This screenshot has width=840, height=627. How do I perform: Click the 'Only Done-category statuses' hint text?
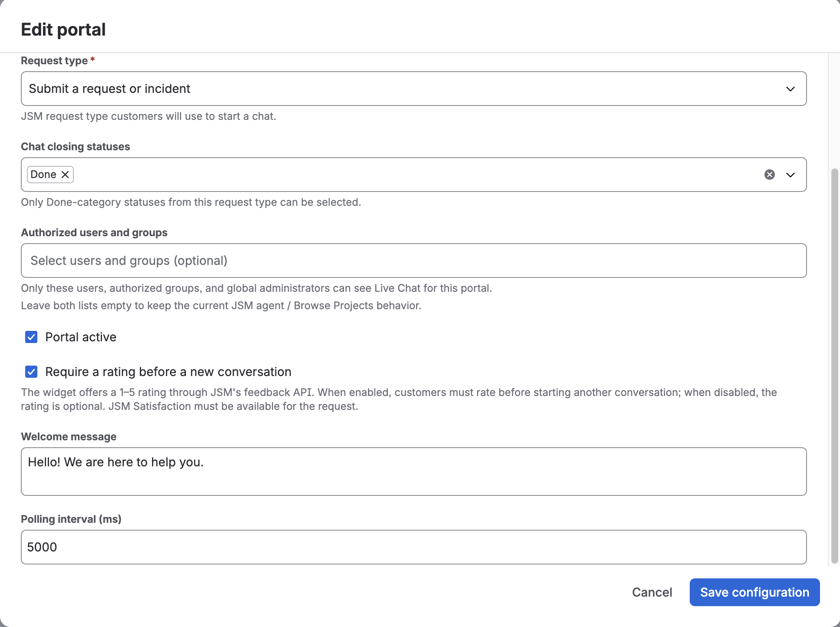(x=191, y=202)
